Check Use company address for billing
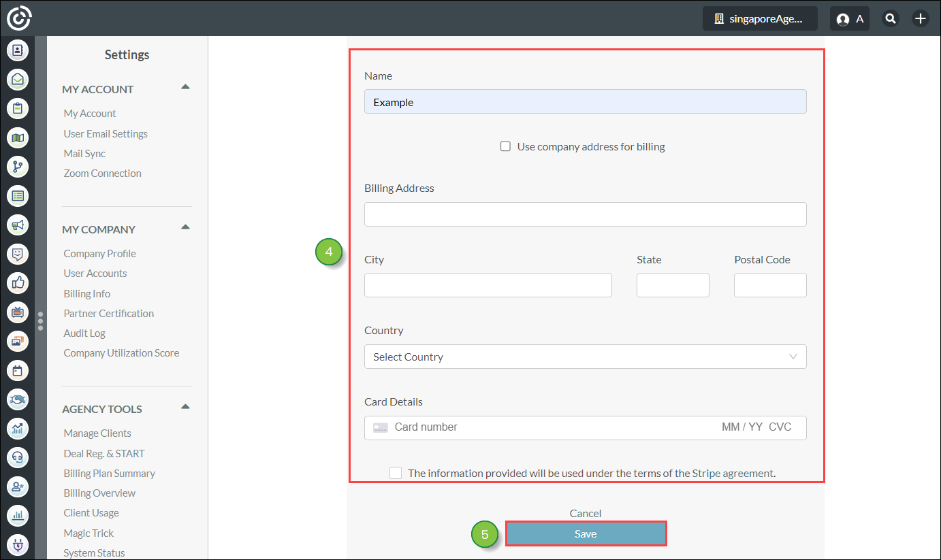This screenshot has width=941, height=560. (x=505, y=146)
